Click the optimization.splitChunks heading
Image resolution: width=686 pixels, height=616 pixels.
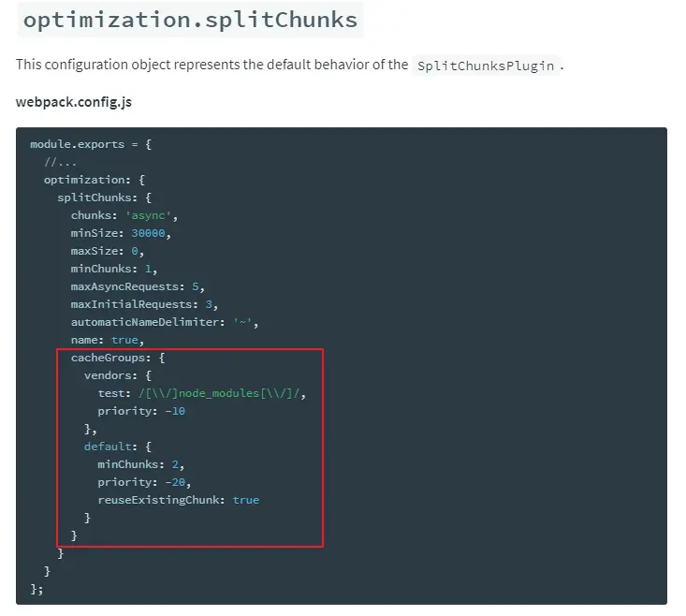coord(190,20)
